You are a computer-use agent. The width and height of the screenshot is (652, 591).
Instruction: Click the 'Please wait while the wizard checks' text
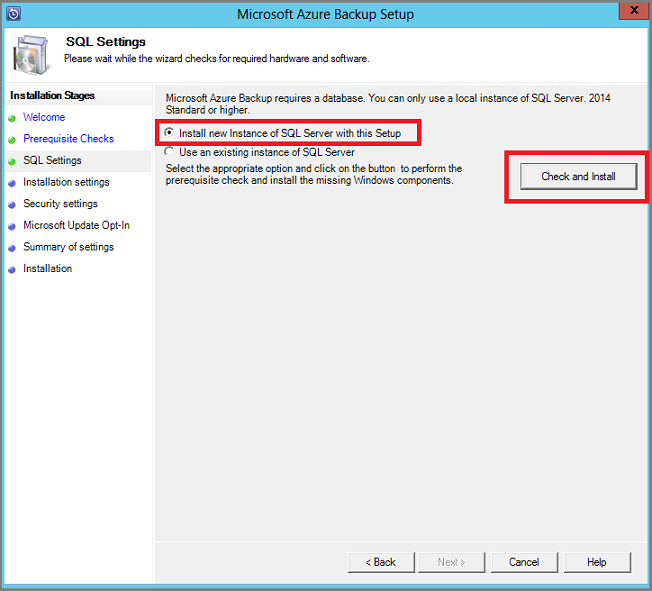point(217,59)
